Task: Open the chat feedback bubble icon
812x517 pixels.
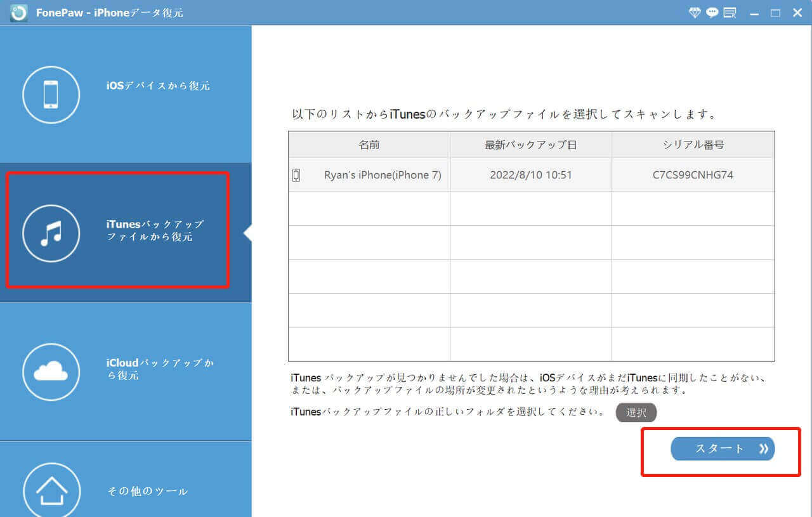Action: pos(712,13)
